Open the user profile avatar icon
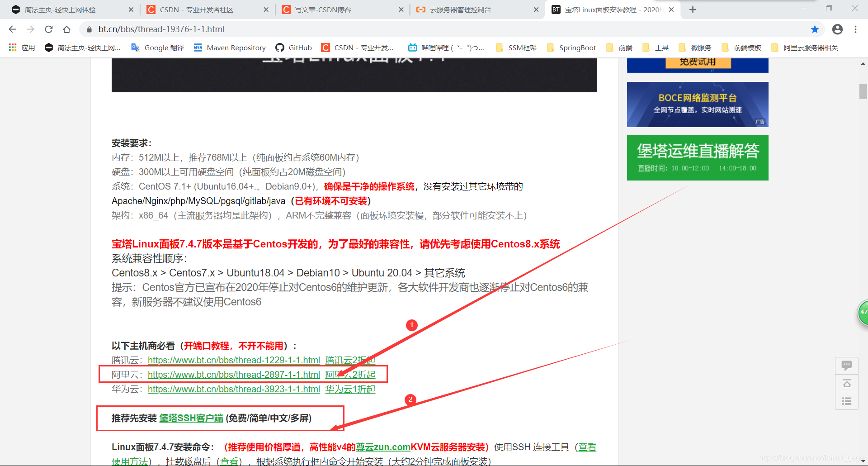Screen dimensions: 868x466 pos(837,29)
